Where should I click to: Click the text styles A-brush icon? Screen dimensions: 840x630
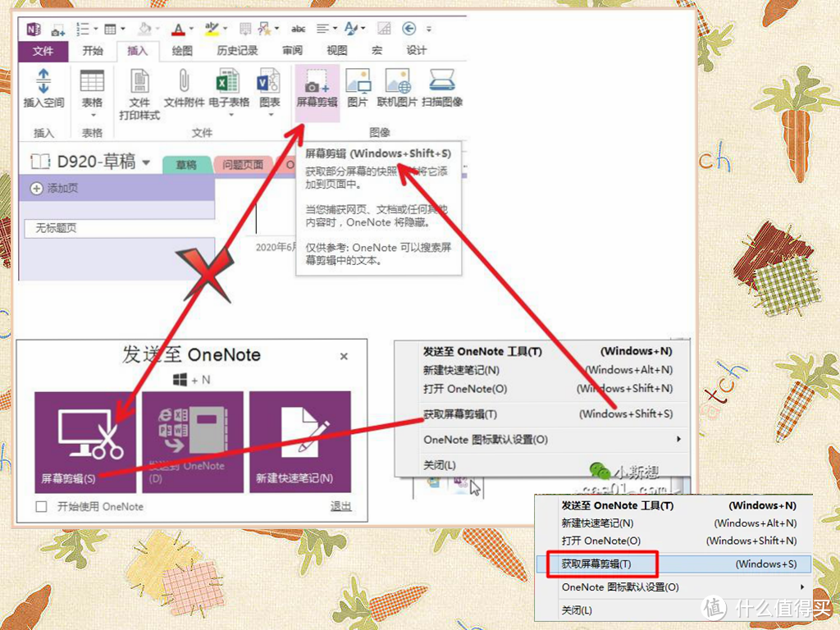tap(351, 29)
